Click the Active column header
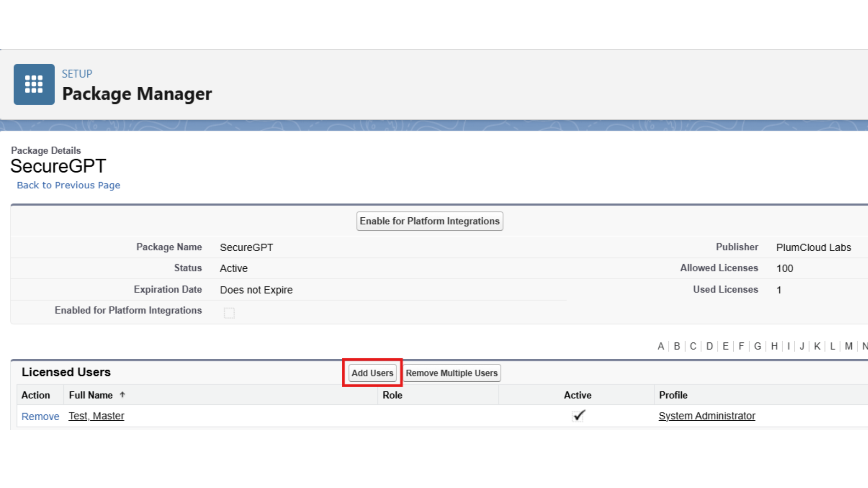The image size is (868, 488). (577, 395)
